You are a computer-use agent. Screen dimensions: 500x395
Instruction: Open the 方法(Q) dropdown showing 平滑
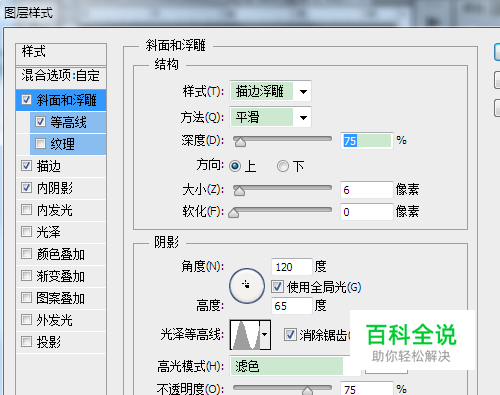(270, 117)
